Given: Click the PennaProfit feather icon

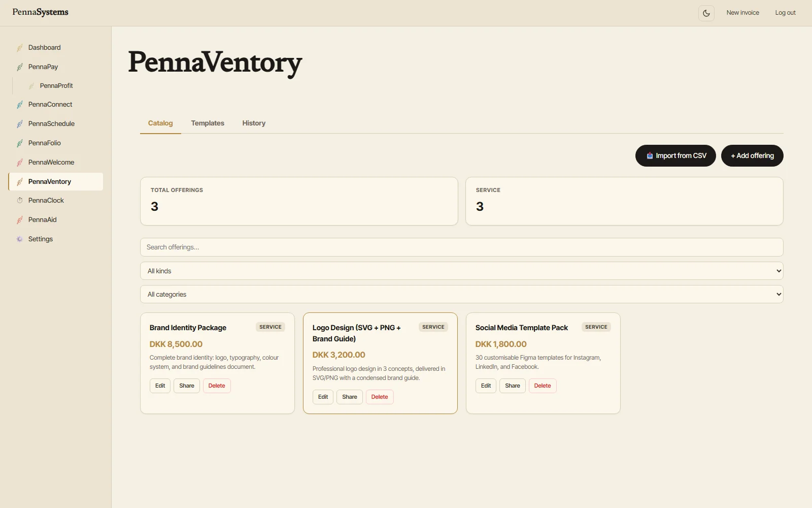Looking at the screenshot, I should click(31, 86).
